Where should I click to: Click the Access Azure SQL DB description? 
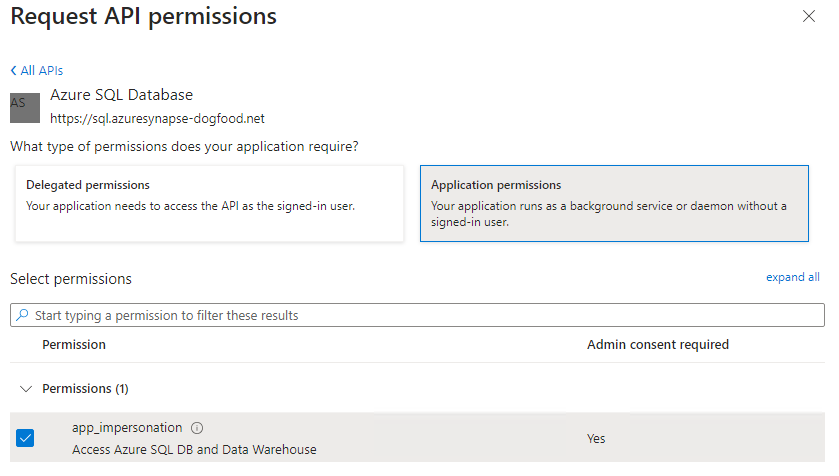pyautogui.click(x=194, y=450)
